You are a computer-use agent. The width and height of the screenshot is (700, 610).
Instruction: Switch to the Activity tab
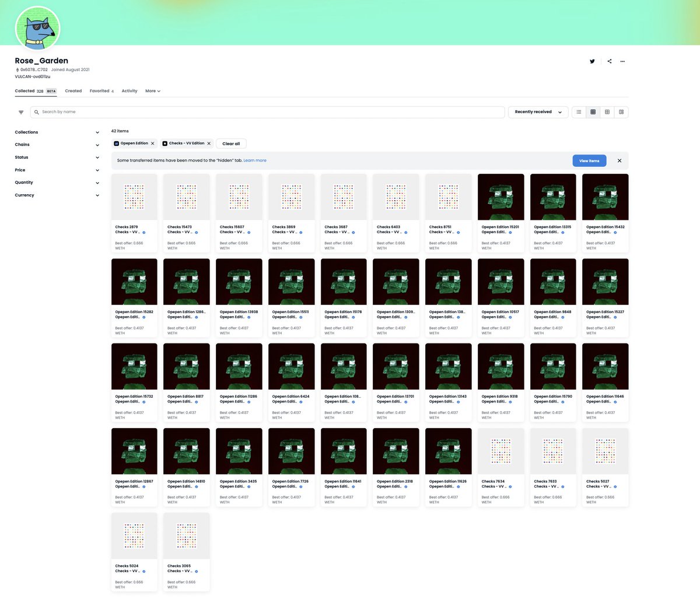coord(129,91)
